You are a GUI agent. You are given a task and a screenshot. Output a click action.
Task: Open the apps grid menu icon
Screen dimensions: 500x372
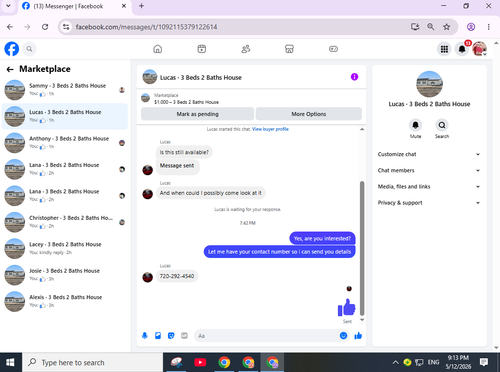click(x=444, y=49)
